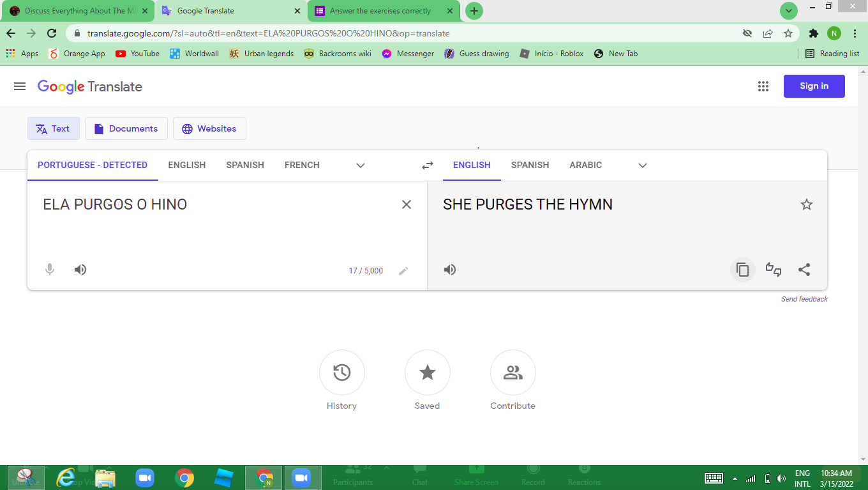Open the Send feedback link
This screenshot has height=490, width=868.
pyautogui.click(x=804, y=298)
